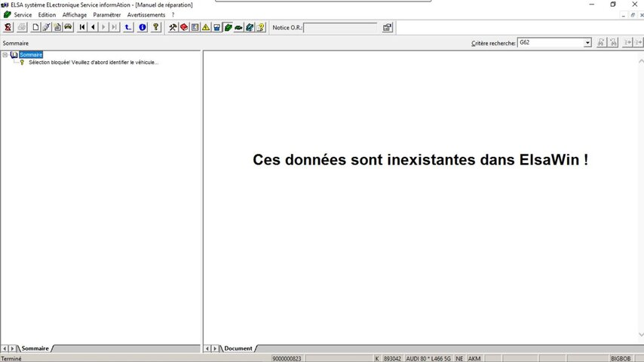The width and height of the screenshot is (644, 362).
Task: Click the blue bucket toolbar icon
Action: point(217,28)
